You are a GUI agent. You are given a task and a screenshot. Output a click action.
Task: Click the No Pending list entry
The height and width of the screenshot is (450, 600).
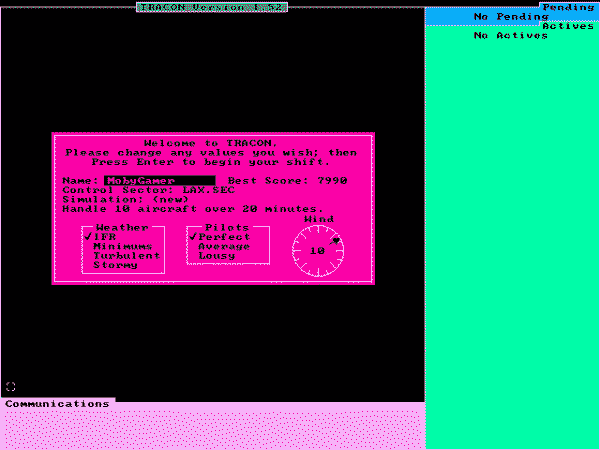(510, 17)
